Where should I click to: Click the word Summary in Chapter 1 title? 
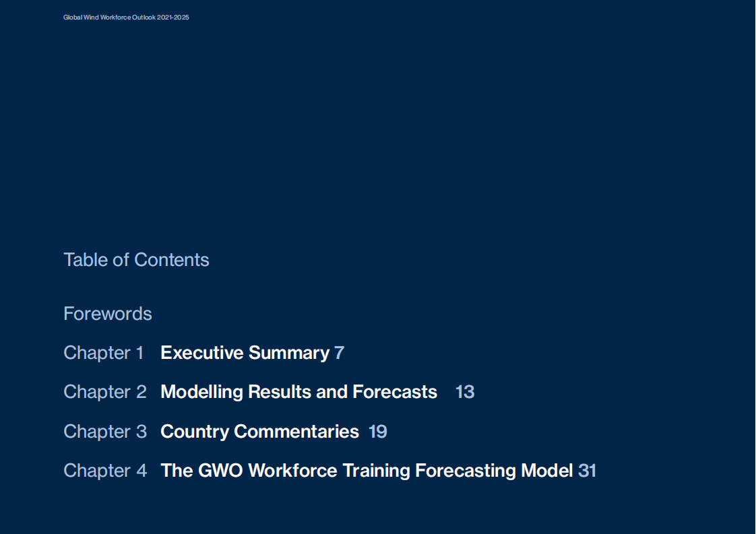pos(289,353)
